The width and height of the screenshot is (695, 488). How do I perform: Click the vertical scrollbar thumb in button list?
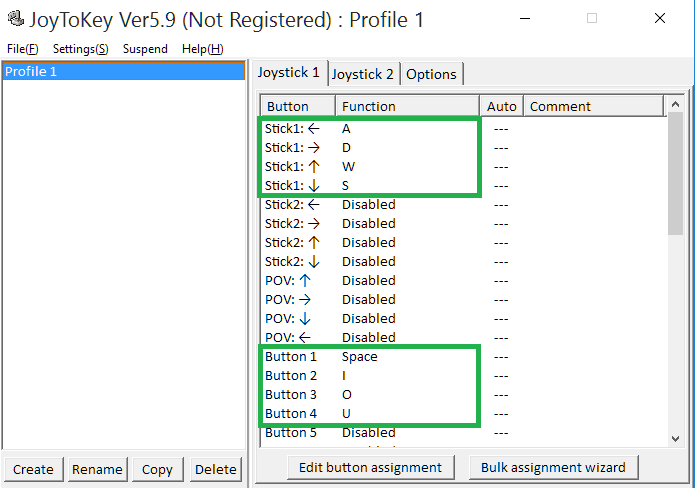675,174
